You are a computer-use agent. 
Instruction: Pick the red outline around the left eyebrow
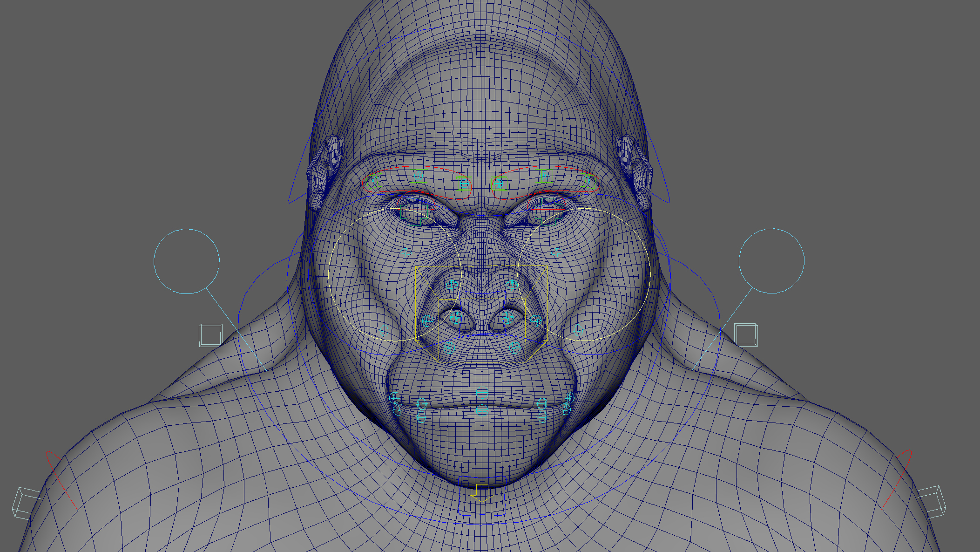pyautogui.click(x=417, y=183)
